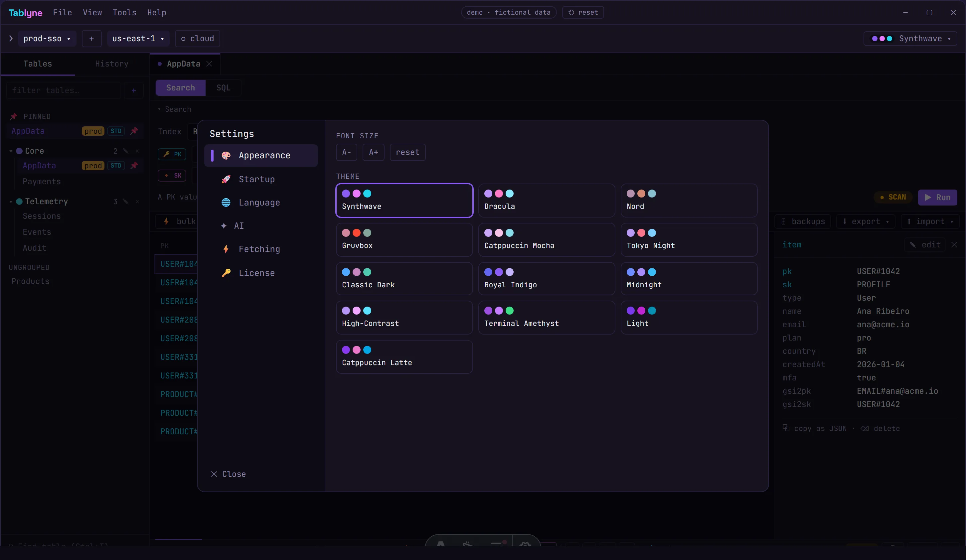
Task: Open the File menu
Action: [63, 12]
